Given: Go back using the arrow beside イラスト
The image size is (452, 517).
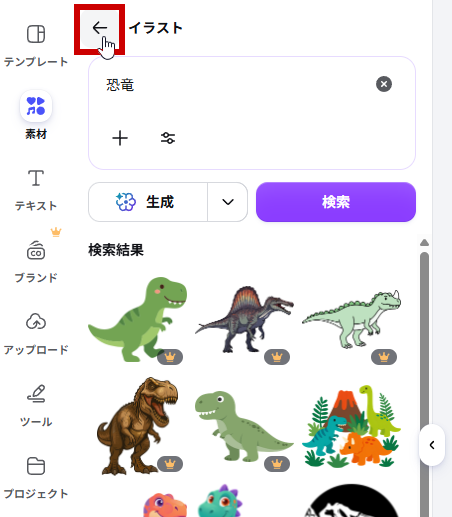Looking at the screenshot, I should tap(100, 28).
